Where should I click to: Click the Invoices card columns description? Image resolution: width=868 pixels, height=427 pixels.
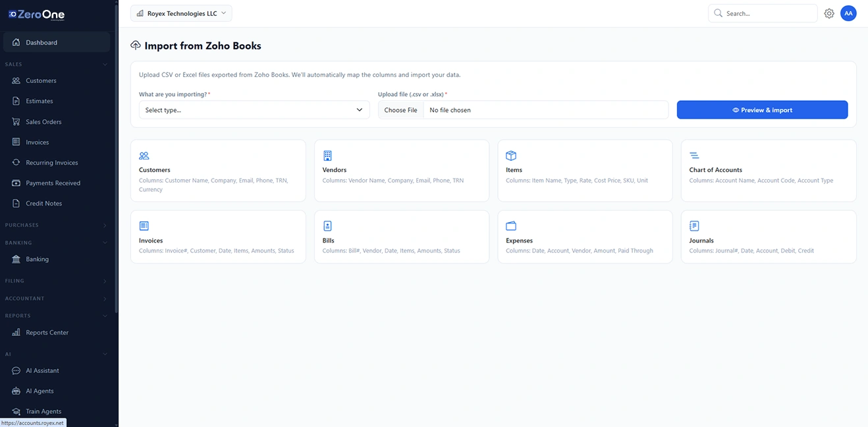[x=217, y=250]
